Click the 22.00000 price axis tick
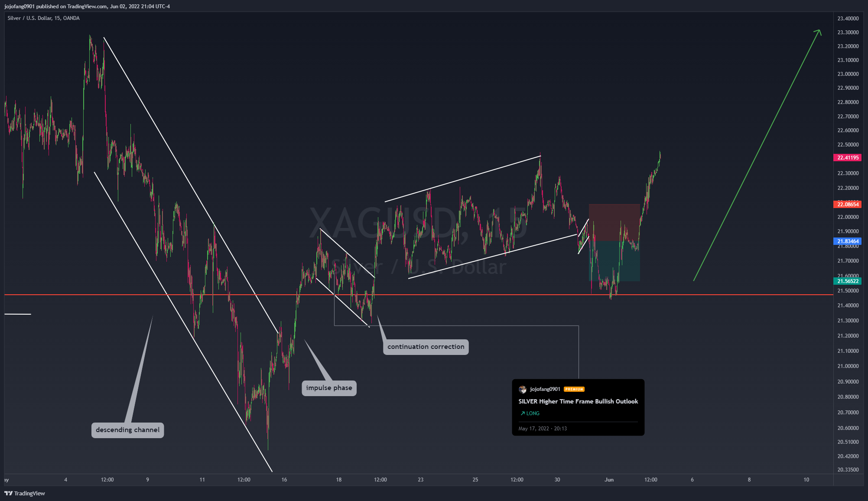868x501 pixels. tap(848, 217)
